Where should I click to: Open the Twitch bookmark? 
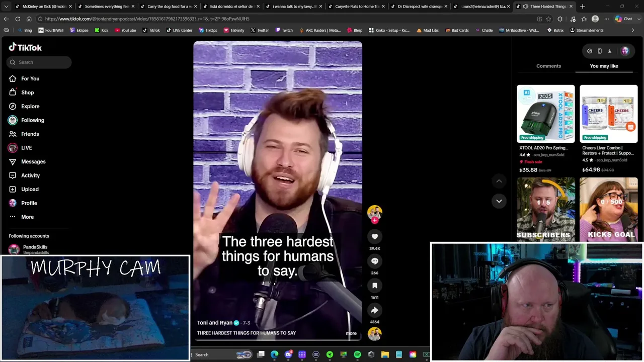tap(283, 30)
